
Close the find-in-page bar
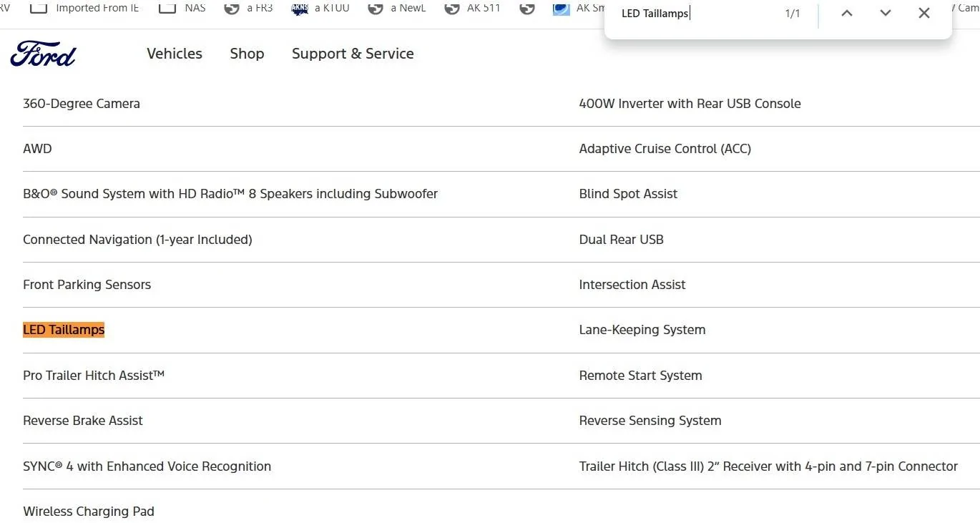924,13
